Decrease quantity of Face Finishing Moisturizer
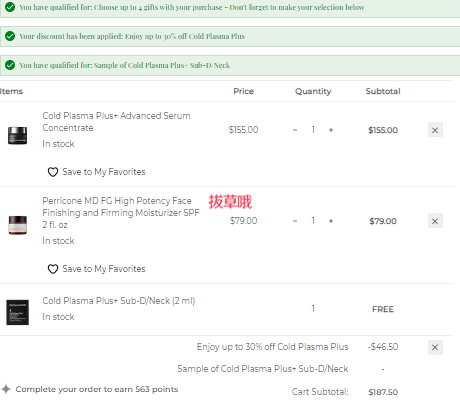460x403 pixels. coord(295,221)
